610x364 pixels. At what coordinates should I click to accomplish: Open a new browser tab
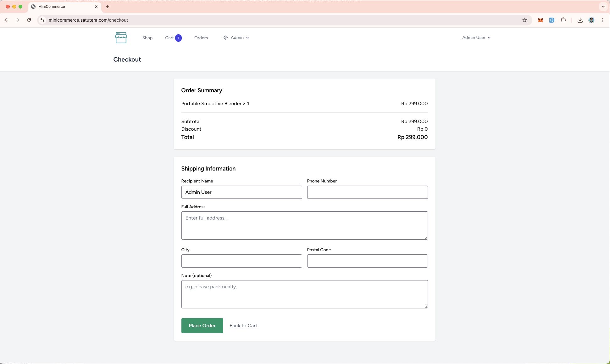click(x=108, y=7)
